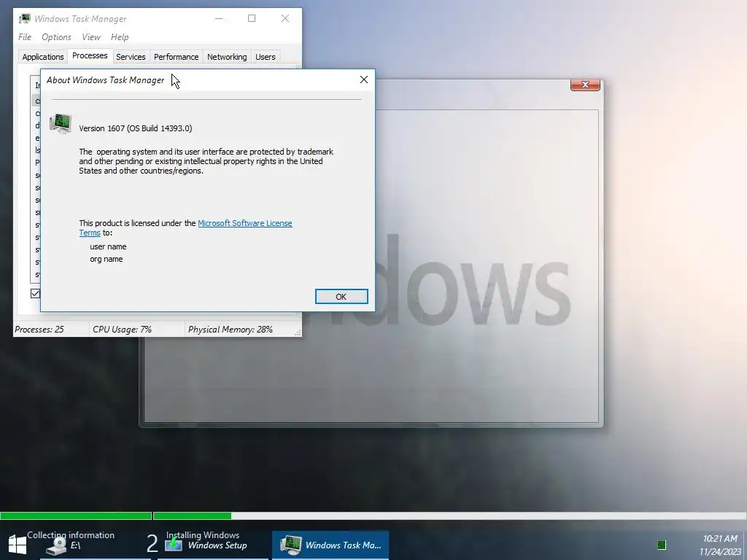Switch to Performance tab
747x560 pixels.
[x=177, y=57]
